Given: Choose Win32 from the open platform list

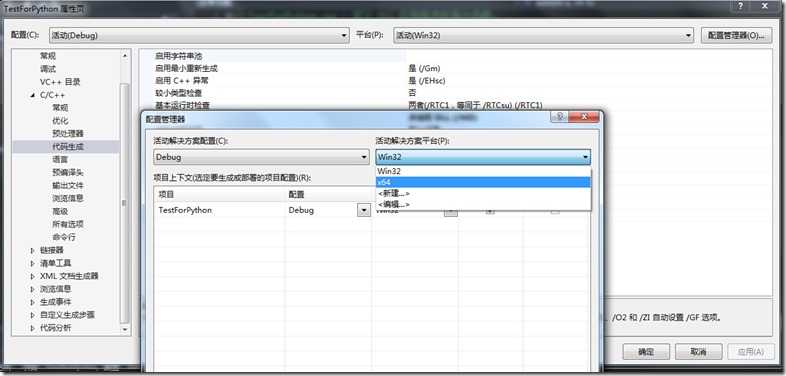Looking at the screenshot, I should tap(484, 171).
